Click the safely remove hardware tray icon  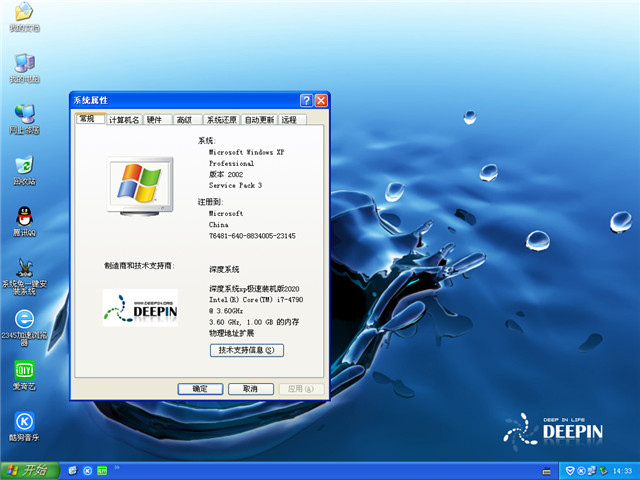pyautogui.click(x=603, y=471)
